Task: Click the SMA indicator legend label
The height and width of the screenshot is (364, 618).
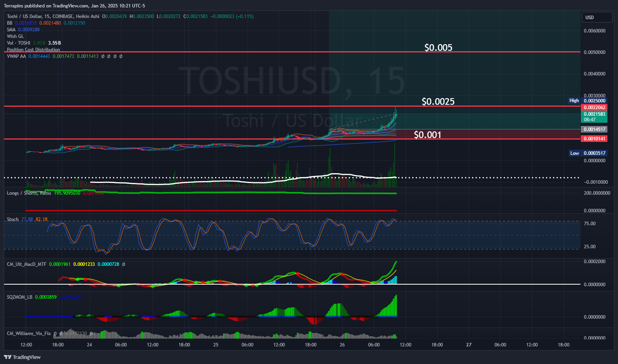Action: (11, 30)
